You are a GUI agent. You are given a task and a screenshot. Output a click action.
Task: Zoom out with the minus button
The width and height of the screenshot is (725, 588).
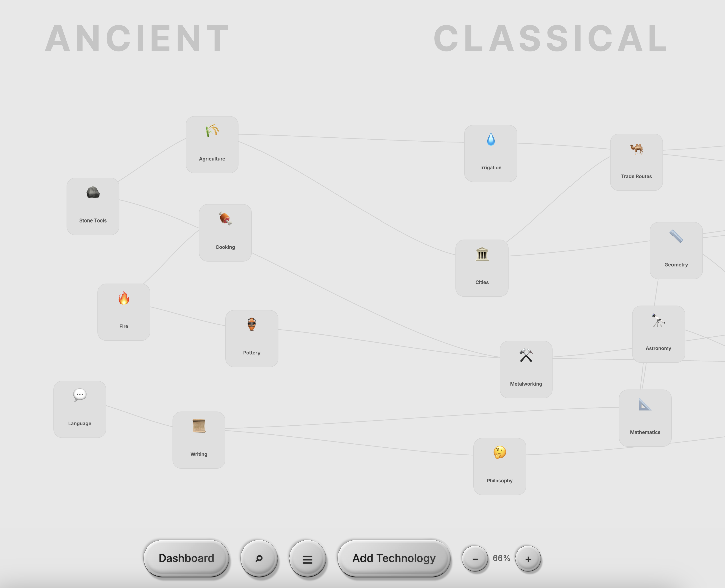tap(475, 559)
